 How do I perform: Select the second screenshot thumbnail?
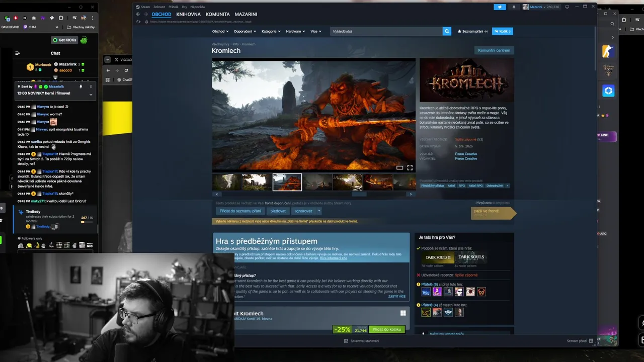[257, 182]
